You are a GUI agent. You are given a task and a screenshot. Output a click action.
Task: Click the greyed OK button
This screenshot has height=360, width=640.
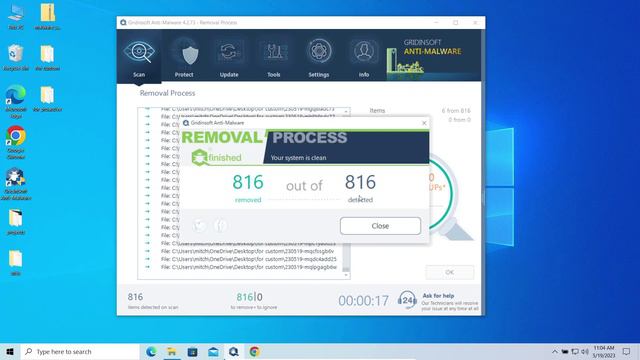450,272
